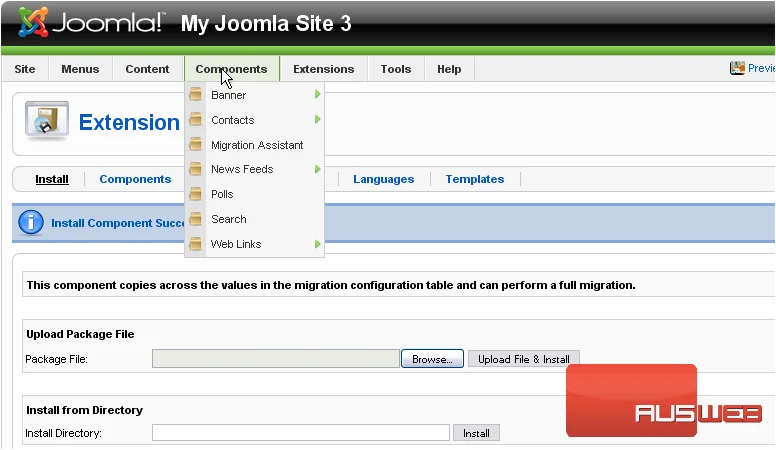Open the Menus menu

pos(80,69)
